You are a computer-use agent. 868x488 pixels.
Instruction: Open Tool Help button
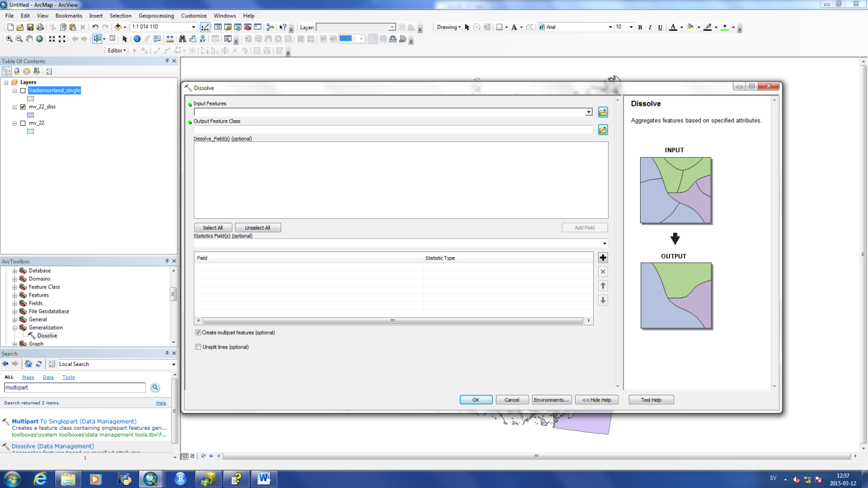[651, 400]
